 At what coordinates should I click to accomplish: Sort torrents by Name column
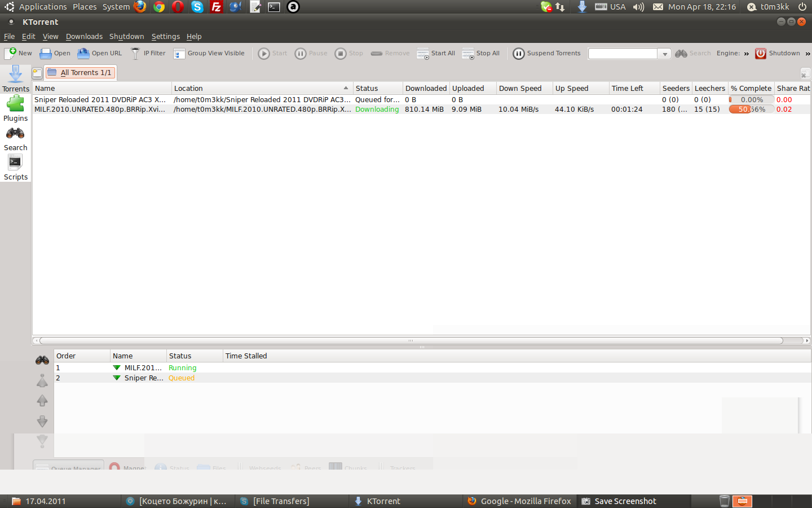pyautogui.click(x=101, y=88)
